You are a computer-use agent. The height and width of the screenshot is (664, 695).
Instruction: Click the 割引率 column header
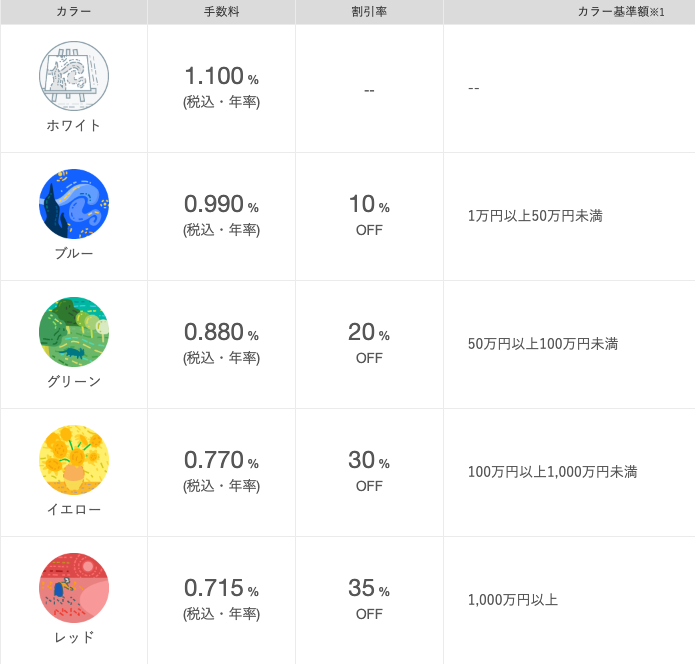click(x=369, y=12)
